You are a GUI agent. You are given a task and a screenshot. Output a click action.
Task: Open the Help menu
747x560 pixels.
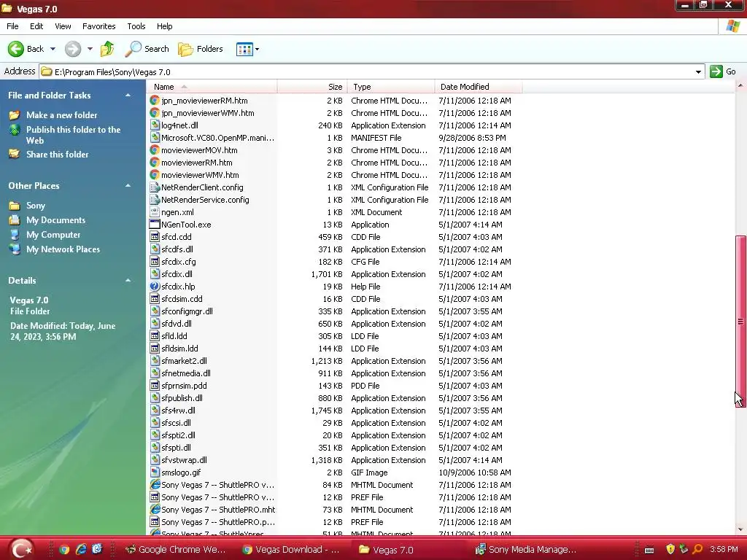click(x=164, y=26)
